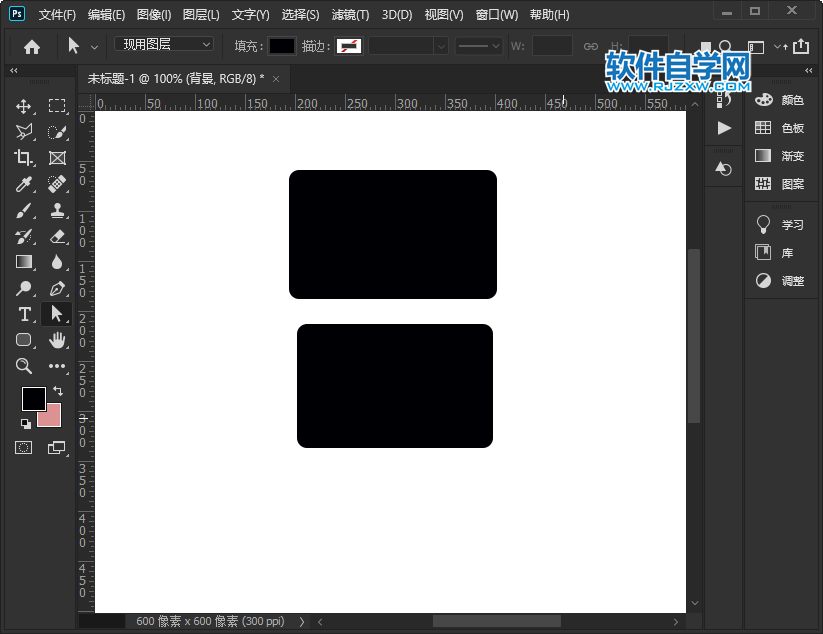Open the 滤镜(T) menu

[350, 15]
